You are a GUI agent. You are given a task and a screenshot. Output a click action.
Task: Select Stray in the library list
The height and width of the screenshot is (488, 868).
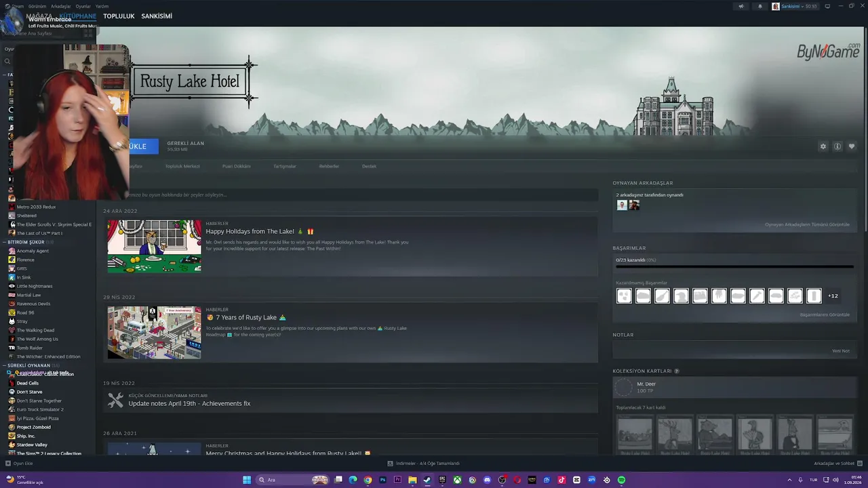pyautogui.click(x=22, y=321)
